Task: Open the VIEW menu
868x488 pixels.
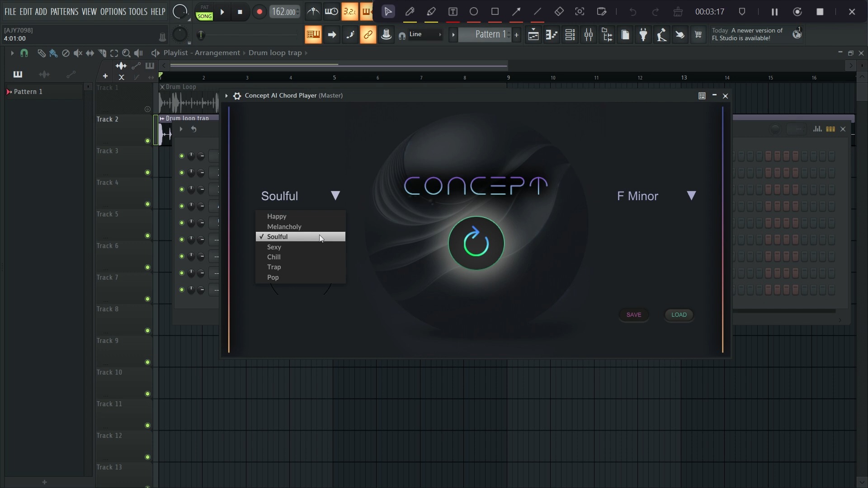Action: [x=89, y=12]
